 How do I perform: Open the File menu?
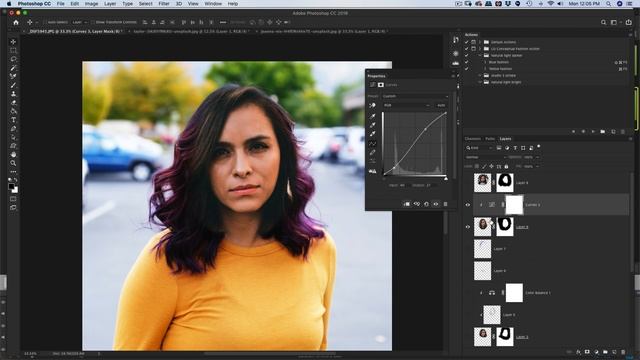click(x=60, y=4)
